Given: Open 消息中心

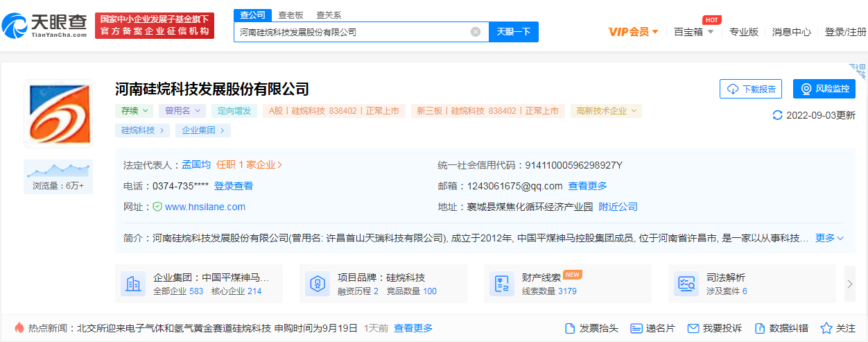Looking at the screenshot, I should coord(792,32).
